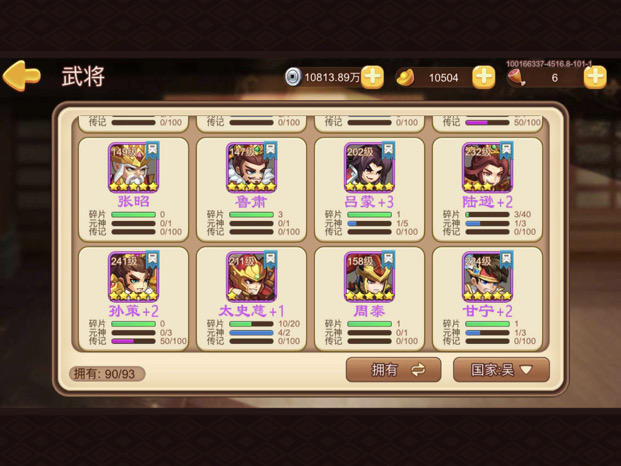
Task: Select 孙策+2 hero avatar
Action: coord(133,277)
